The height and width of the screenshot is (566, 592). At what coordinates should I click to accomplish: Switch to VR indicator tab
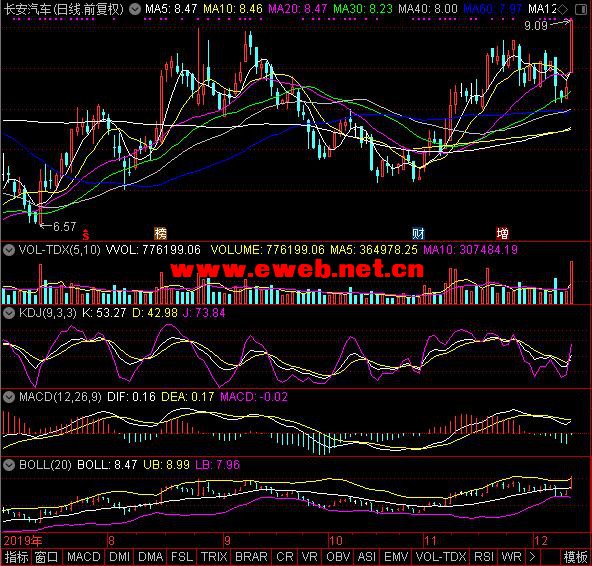[x=310, y=557]
